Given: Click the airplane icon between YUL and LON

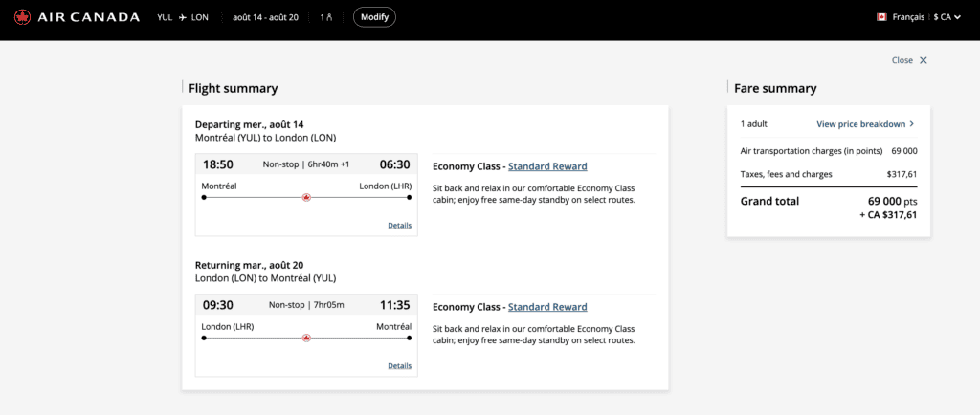Looking at the screenshot, I should pos(183,17).
